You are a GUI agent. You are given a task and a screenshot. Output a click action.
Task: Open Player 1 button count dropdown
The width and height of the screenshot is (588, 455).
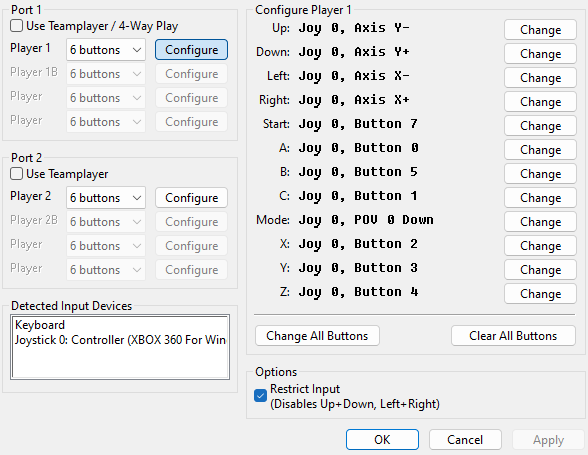pyautogui.click(x=106, y=50)
